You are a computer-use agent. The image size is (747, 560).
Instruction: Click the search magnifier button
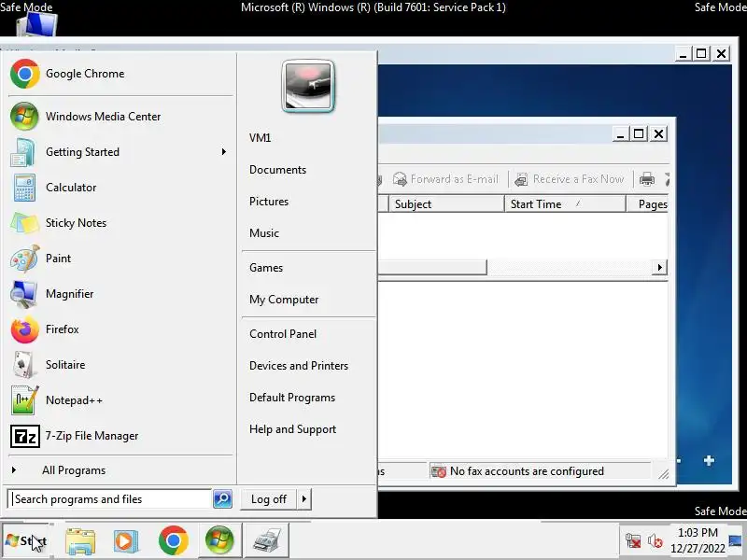(x=222, y=499)
